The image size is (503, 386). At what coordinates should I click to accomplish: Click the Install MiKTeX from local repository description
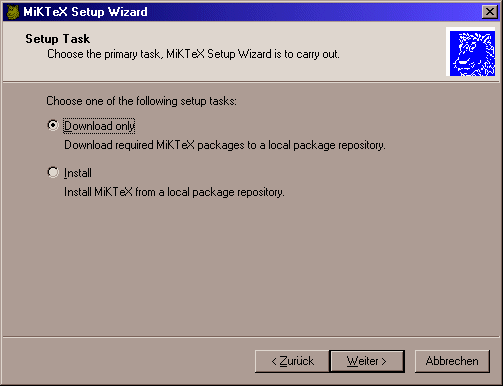tap(174, 192)
